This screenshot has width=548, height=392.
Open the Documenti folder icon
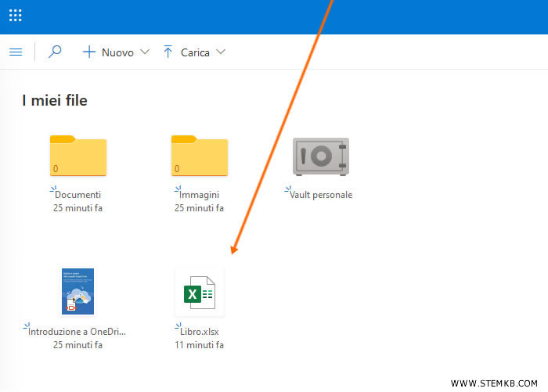pos(78,156)
